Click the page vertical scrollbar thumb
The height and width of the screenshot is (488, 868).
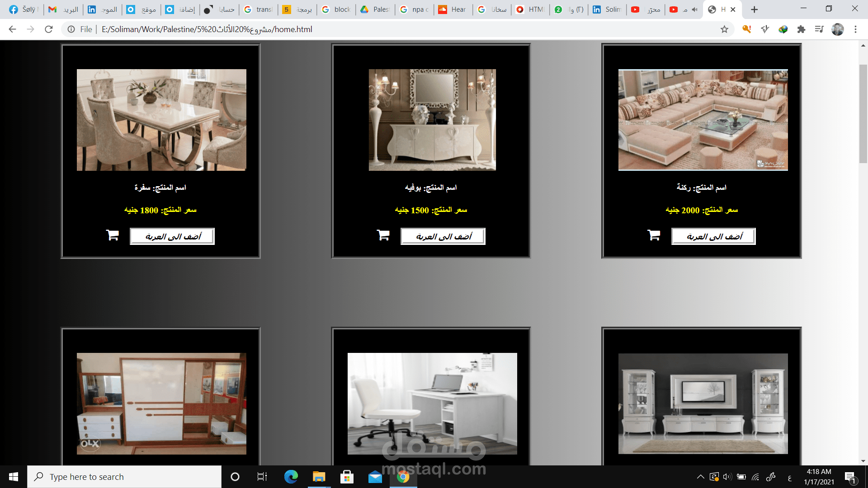pyautogui.click(x=863, y=113)
